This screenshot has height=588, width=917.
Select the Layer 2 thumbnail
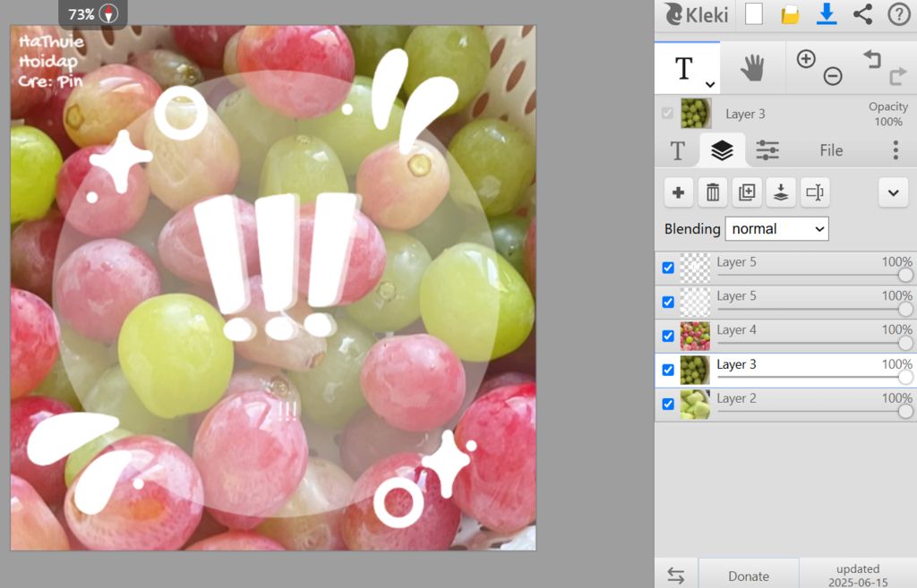pos(695,405)
